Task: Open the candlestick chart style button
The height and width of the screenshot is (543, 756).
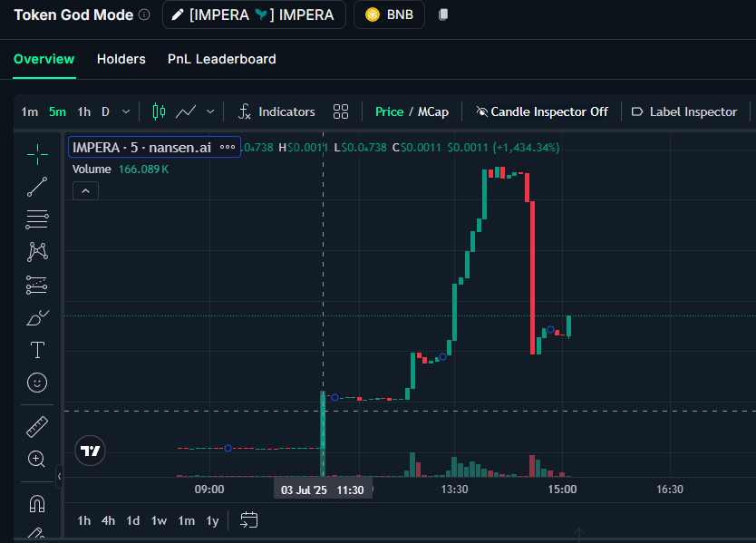Action: 159,112
